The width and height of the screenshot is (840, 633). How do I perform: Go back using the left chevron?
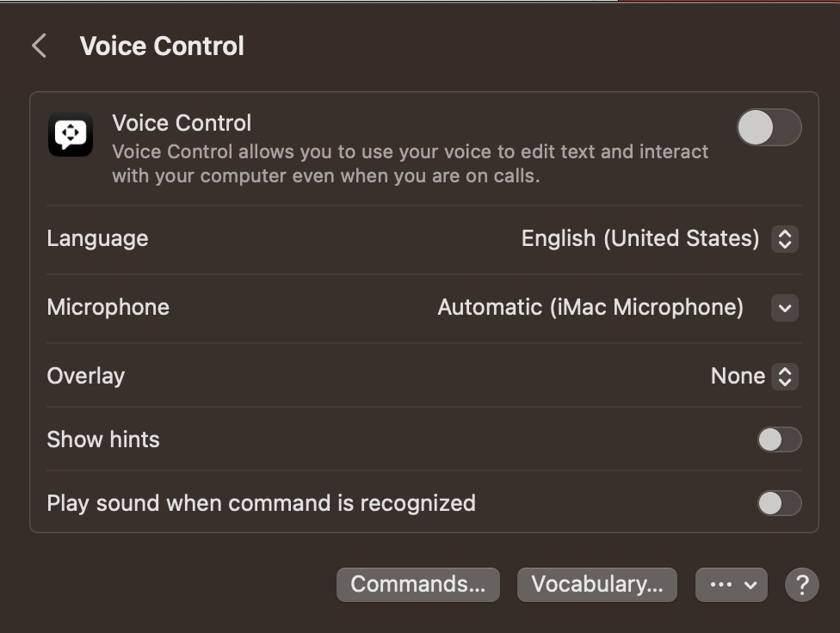pos(39,46)
